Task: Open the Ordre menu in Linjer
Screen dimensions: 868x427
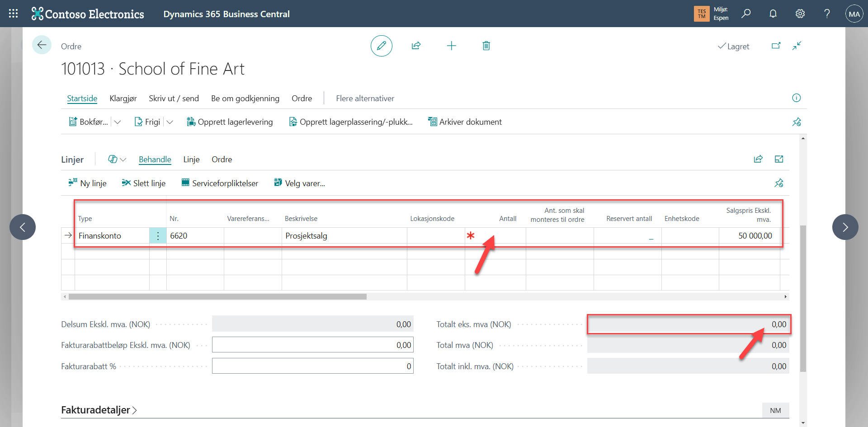Action: tap(222, 160)
